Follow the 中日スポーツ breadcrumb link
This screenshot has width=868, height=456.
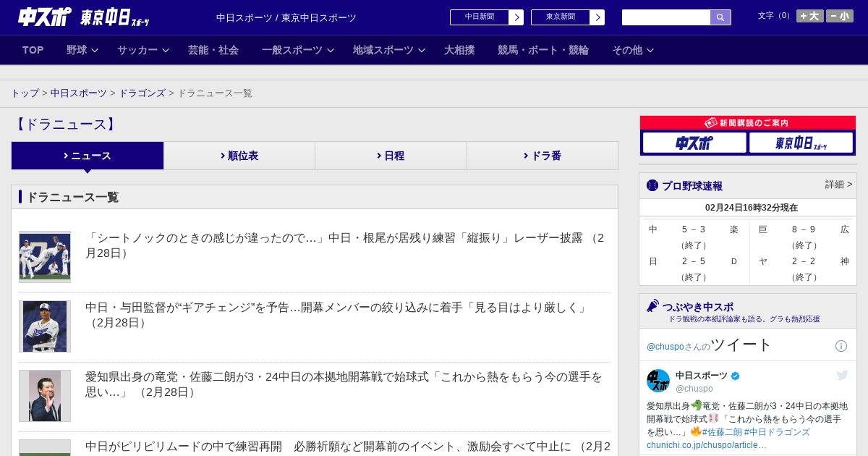79,93
